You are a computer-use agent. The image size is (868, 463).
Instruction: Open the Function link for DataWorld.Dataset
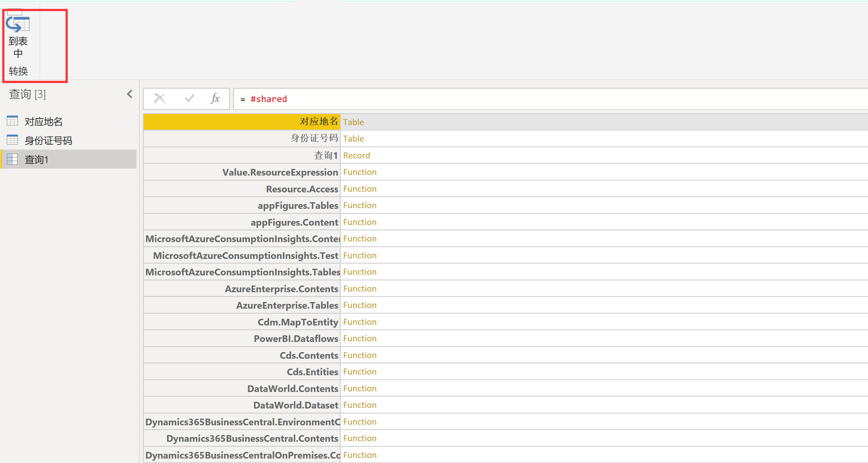point(359,405)
